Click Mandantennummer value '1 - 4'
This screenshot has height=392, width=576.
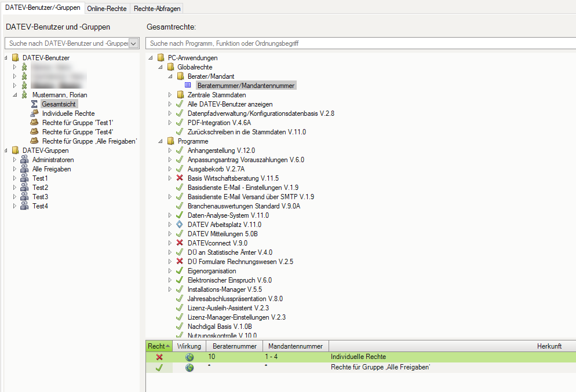click(271, 357)
